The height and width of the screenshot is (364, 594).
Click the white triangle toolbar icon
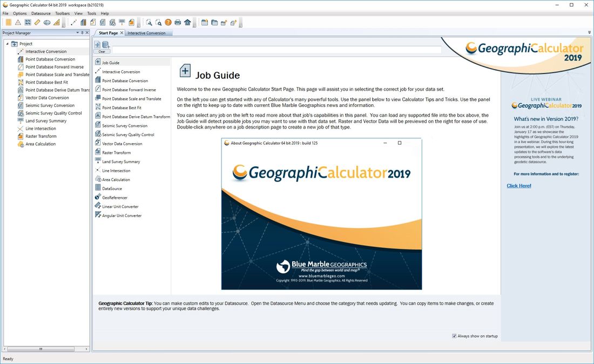pos(18,22)
